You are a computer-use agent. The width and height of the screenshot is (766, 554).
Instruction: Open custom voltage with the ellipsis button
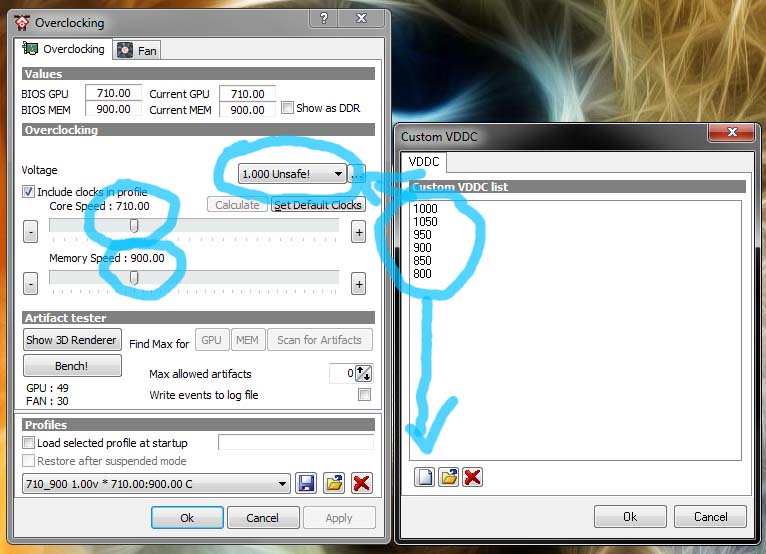click(x=357, y=173)
